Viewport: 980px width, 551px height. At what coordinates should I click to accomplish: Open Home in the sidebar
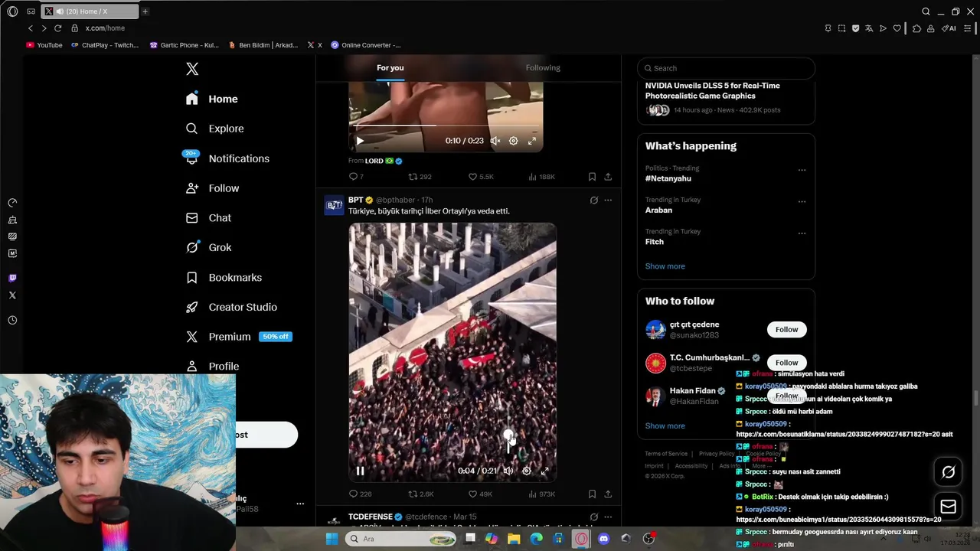[x=212, y=99]
